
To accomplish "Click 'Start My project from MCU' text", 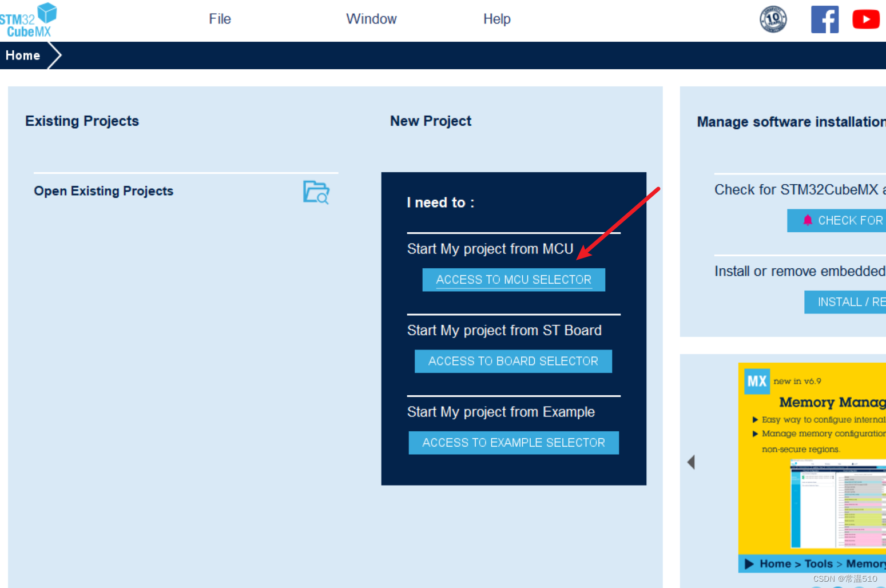I will [490, 249].
